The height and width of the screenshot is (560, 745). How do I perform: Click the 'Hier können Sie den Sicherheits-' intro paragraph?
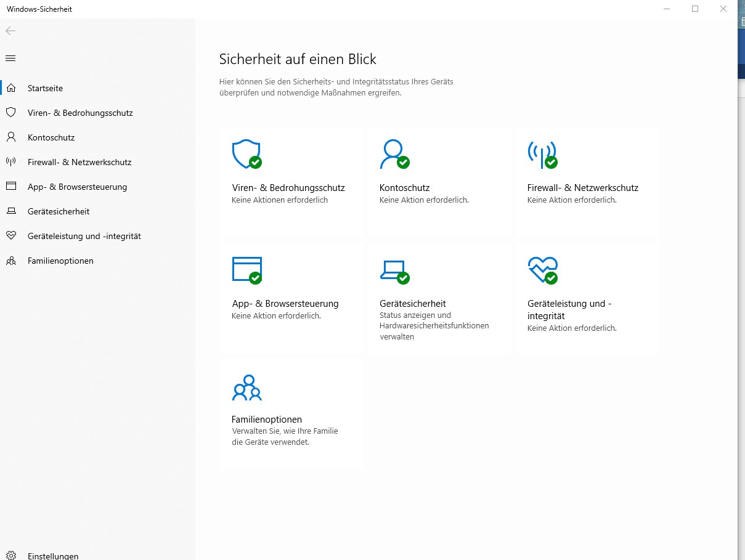336,87
